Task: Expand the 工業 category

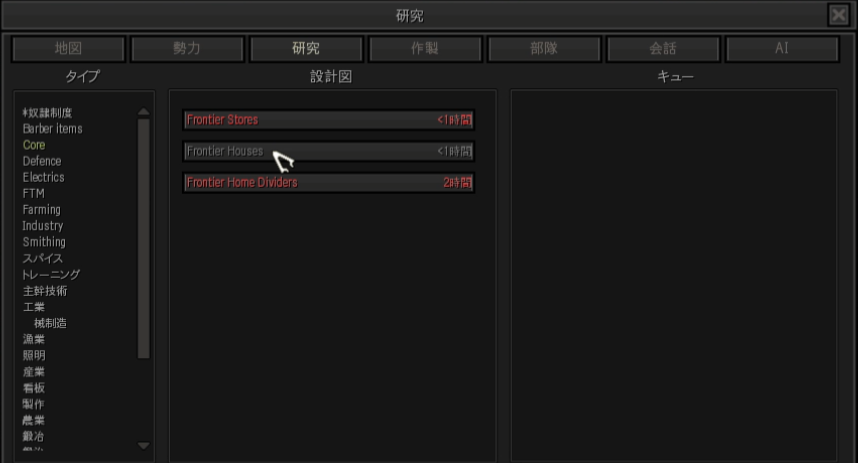Action: click(33, 307)
